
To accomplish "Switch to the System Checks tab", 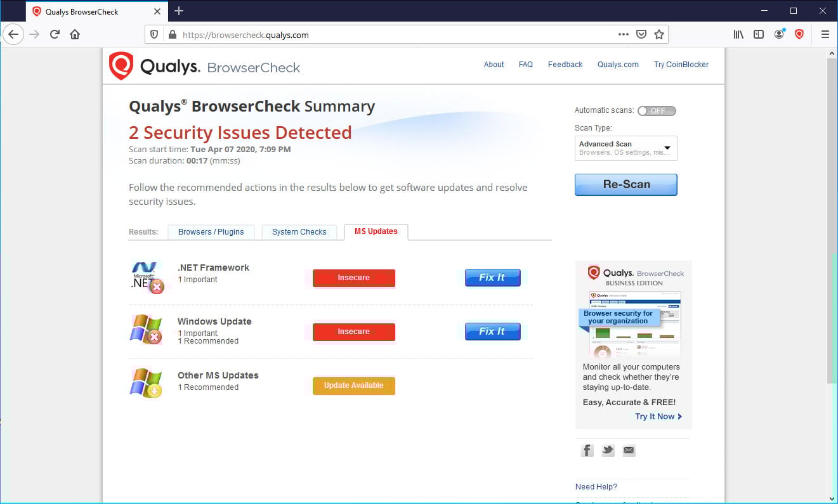I will (x=299, y=232).
